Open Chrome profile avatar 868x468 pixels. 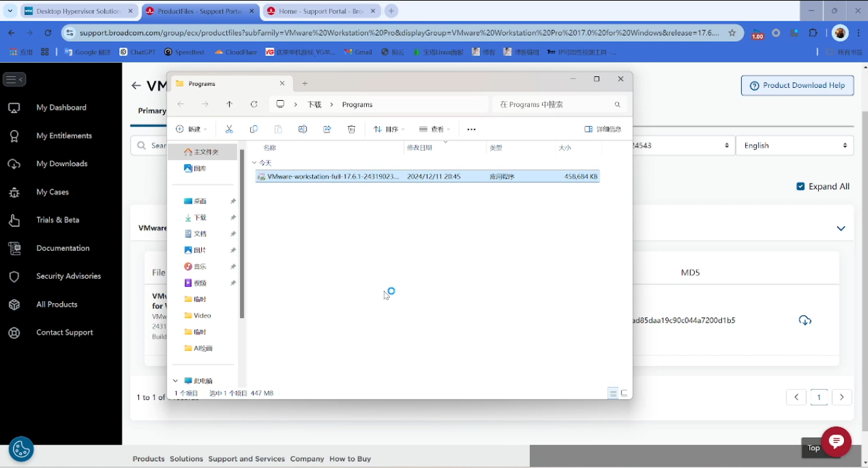pos(840,33)
